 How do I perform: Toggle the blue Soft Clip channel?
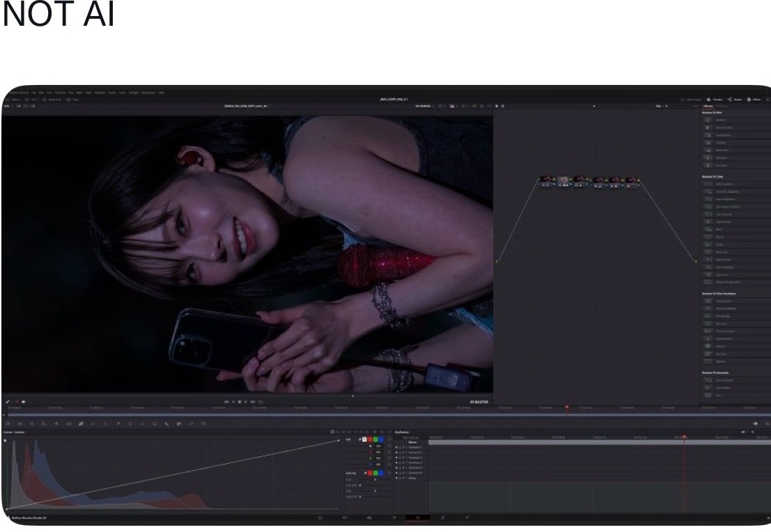[x=381, y=473]
